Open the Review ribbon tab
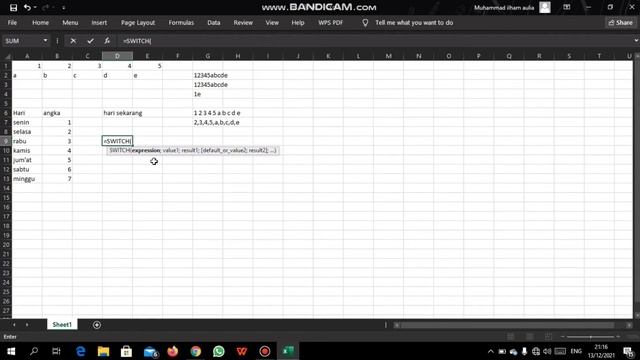640x360 pixels. [243, 22]
